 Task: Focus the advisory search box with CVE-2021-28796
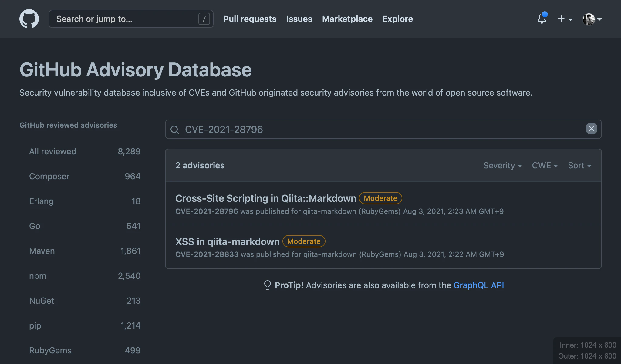coord(383,129)
